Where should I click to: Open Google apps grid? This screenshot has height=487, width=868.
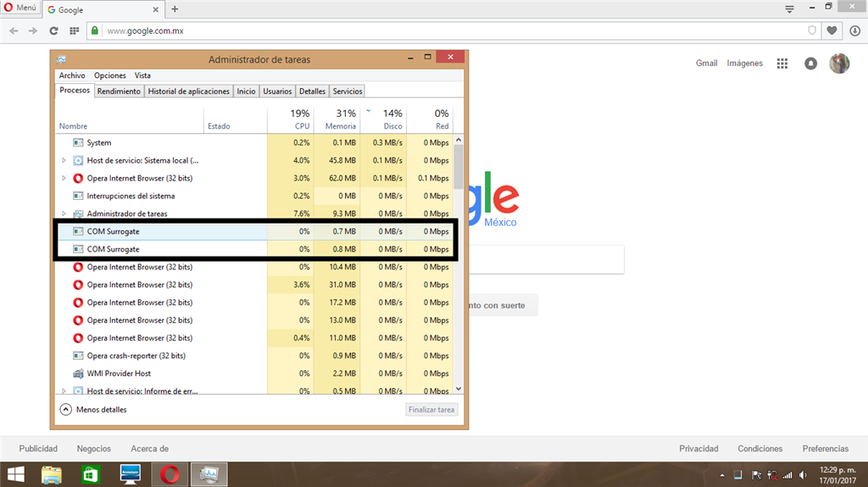pyautogui.click(x=782, y=64)
